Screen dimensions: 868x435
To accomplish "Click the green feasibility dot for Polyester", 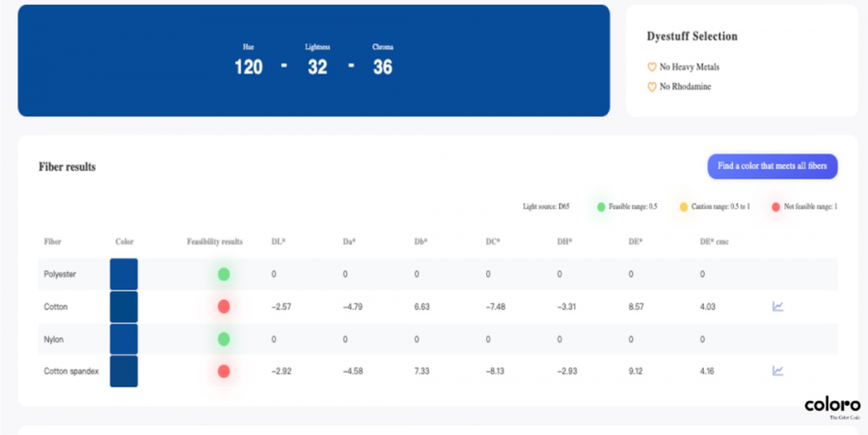I will pyautogui.click(x=224, y=274).
